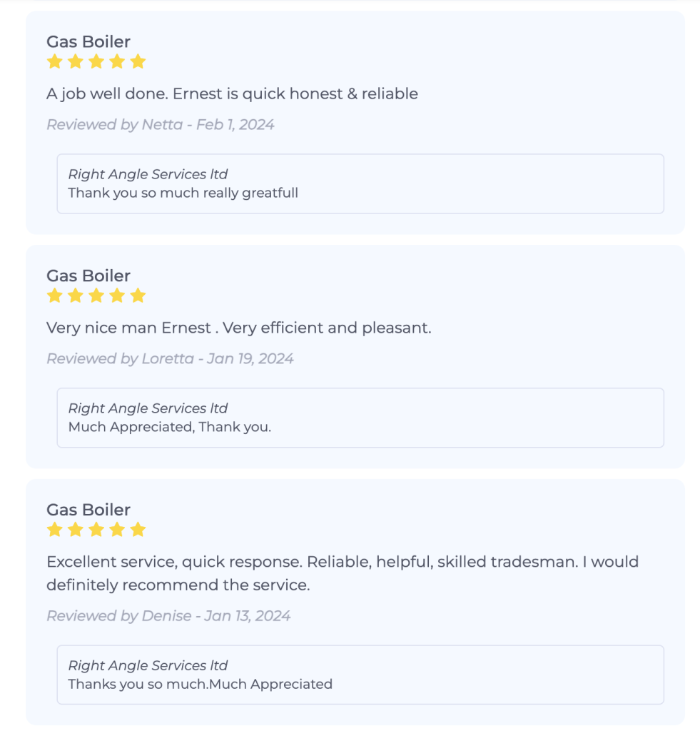This screenshot has width=700, height=731.
Task: Click the "Much Appreciated, Thank you." reply text
Action: tap(170, 427)
